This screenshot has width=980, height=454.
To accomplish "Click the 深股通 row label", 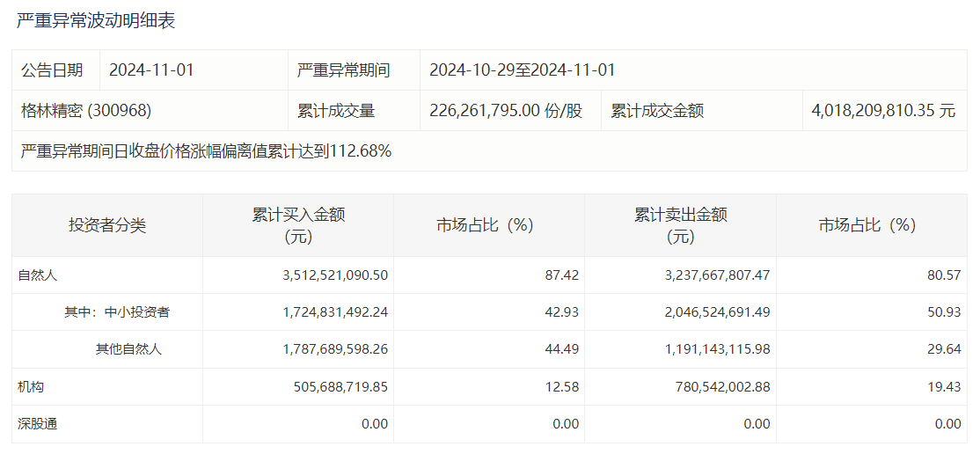I will point(38,424).
